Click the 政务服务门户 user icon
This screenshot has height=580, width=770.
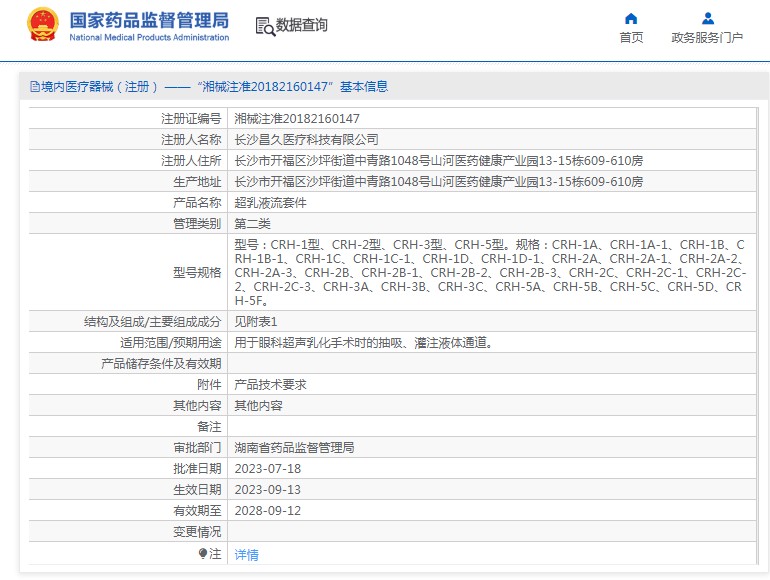click(708, 19)
